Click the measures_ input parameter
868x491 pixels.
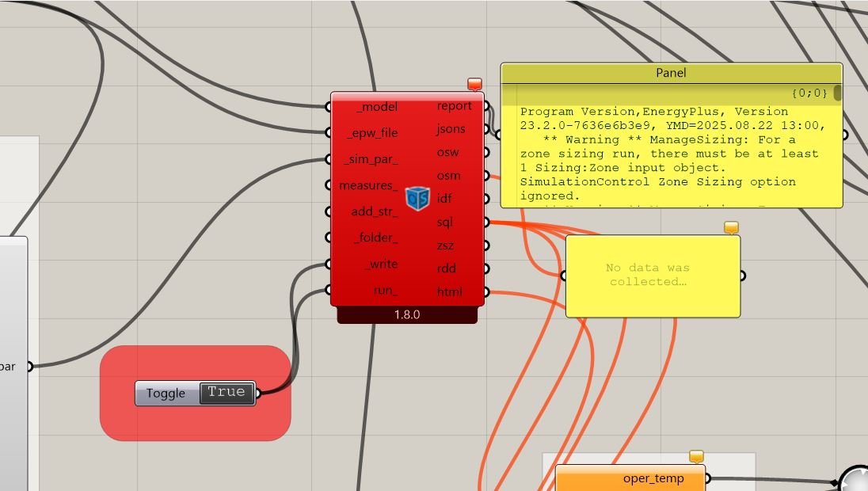coord(368,185)
